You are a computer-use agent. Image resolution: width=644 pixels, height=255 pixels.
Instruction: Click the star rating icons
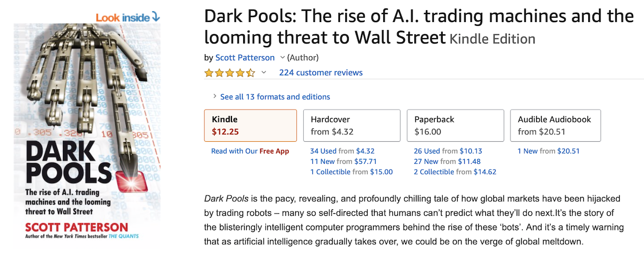230,72
